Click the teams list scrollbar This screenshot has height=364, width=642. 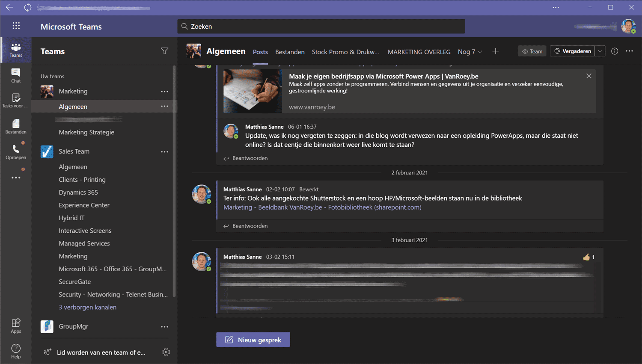(x=174, y=181)
